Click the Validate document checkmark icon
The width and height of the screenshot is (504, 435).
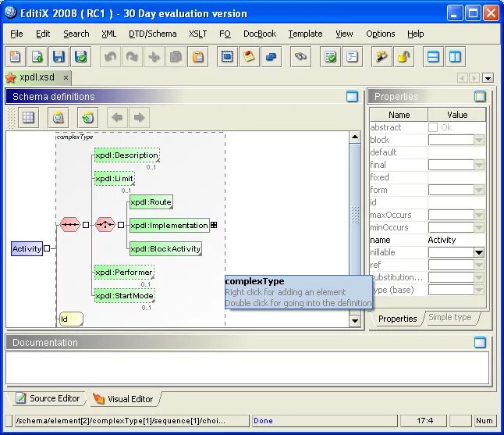pos(330,57)
